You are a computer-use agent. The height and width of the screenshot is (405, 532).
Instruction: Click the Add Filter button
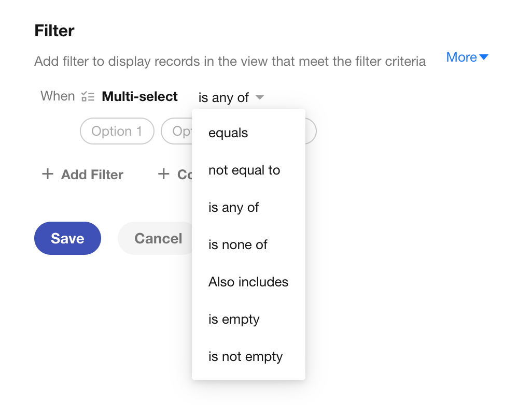tap(82, 175)
